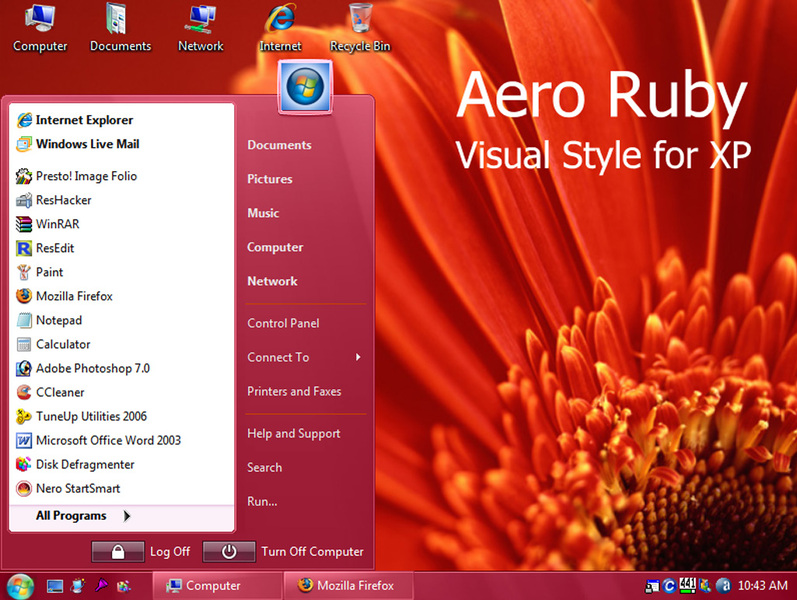The height and width of the screenshot is (600, 797).
Task: Open the Run... dialog
Action: point(262,502)
